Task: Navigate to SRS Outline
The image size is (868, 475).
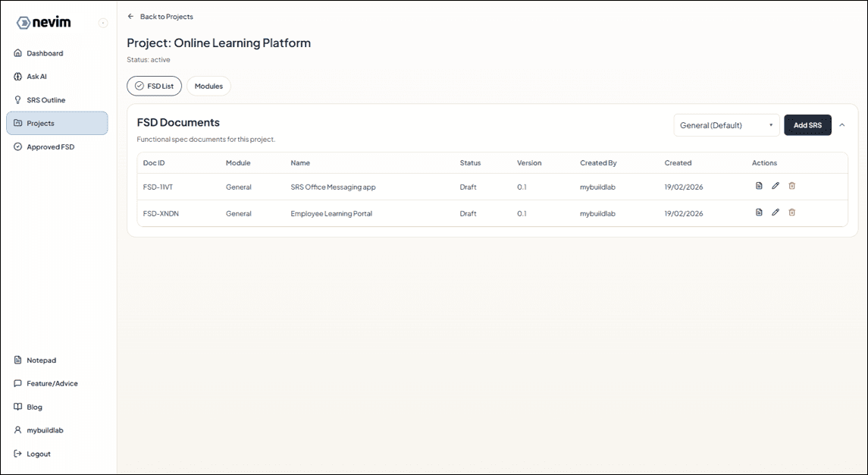Action: [x=45, y=100]
